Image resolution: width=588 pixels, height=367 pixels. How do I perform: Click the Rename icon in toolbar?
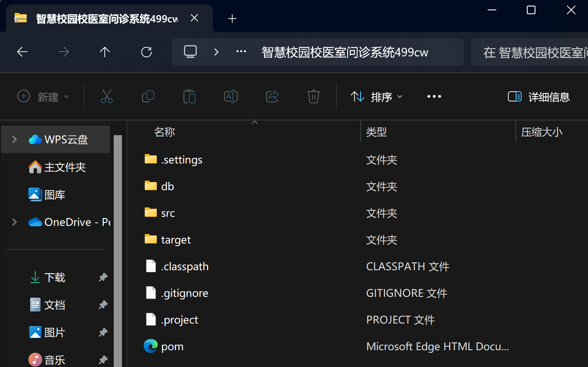coord(231,96)
